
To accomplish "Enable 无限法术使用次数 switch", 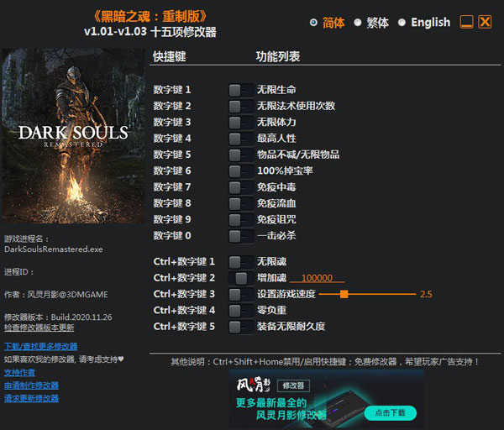I will click(241, 107).
